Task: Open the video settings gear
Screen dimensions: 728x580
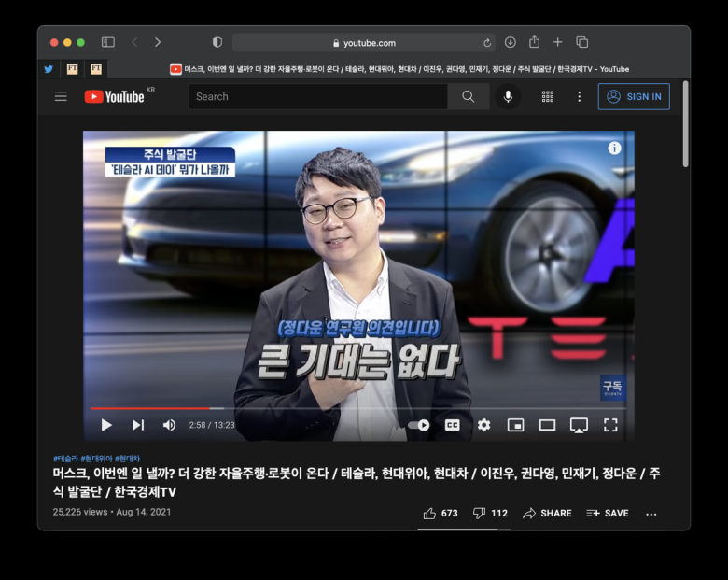Action: click(x=483, y=425)
